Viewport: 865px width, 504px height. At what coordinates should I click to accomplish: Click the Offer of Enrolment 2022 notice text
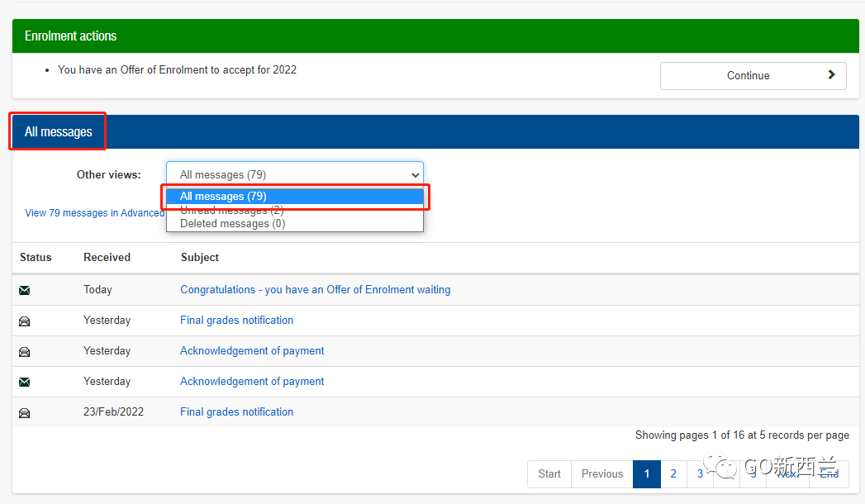[177, 69]
